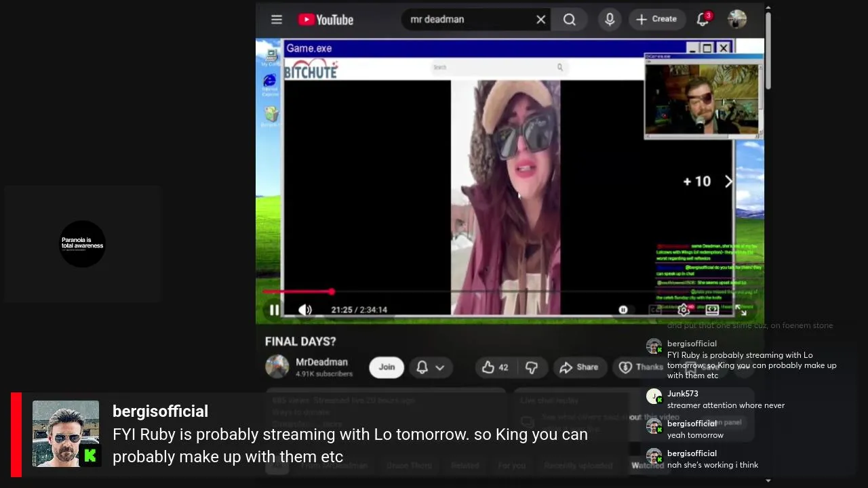Click the chat message 'nah she's working i think'

click(713, 465)
